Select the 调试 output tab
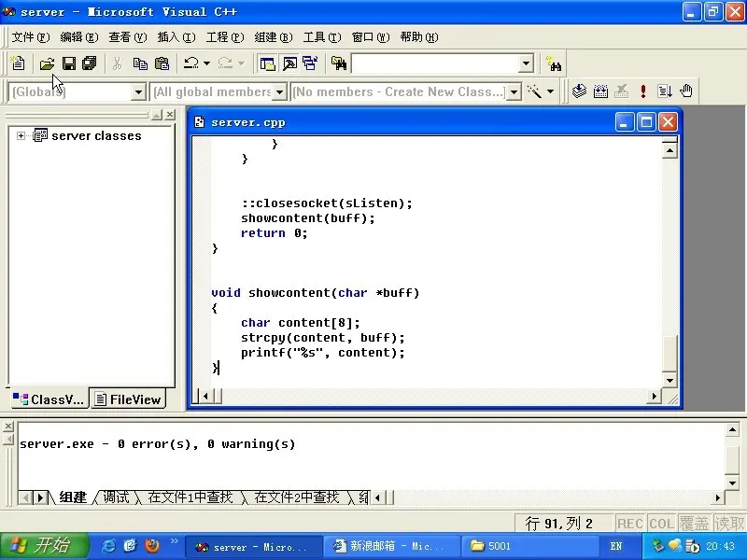The height and width of the screenshot is (560, 747). 116,497
